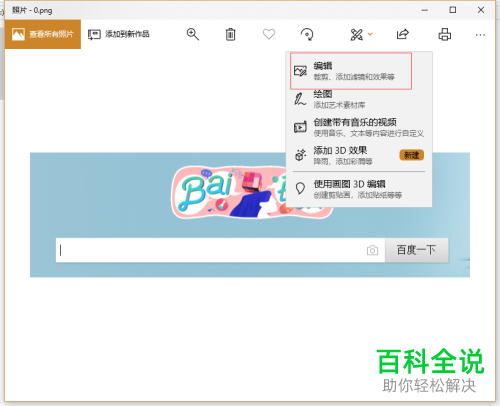The image size is (500, 406).
Task: Choose 绘图 from the dropdown menu
Action: click(x=359, y=99)
